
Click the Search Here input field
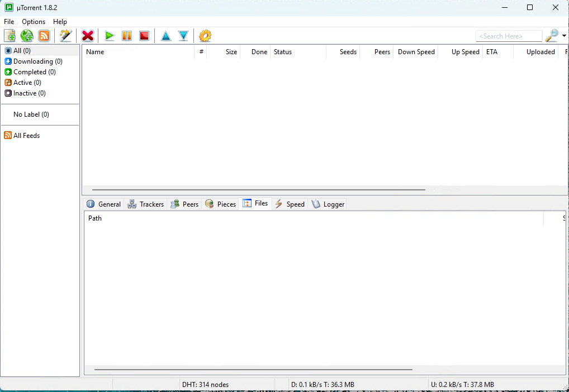click(509, 36)
